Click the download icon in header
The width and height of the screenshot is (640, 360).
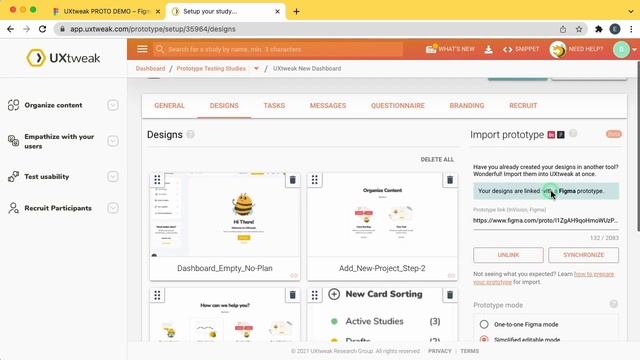pos(488,49)
